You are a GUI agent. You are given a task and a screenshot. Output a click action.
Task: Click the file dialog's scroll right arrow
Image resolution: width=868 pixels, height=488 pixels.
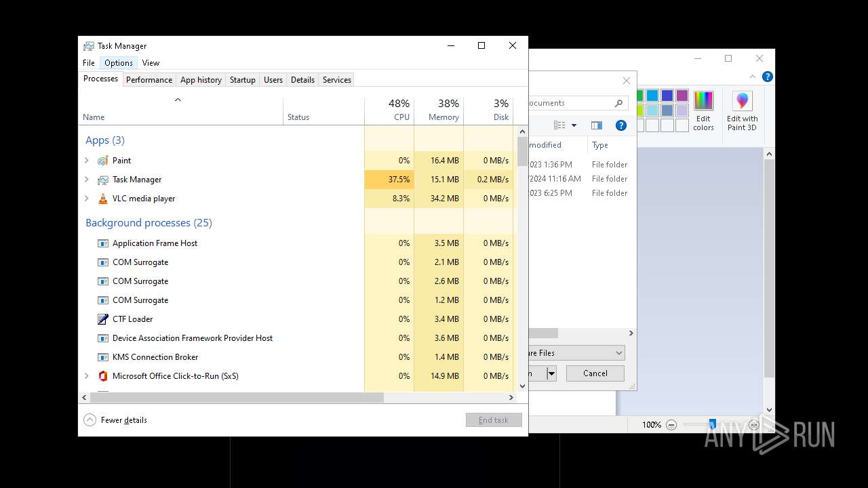tap(631, 333)
